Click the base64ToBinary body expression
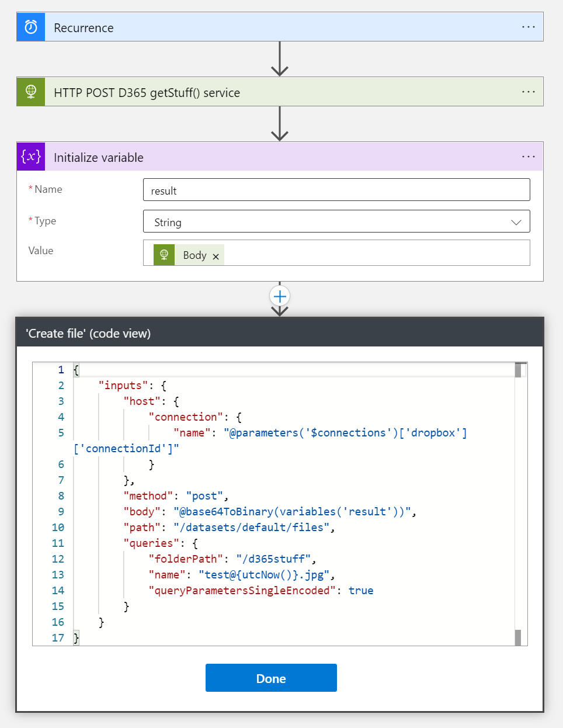The image size is (563, 728). click(292, 512)
